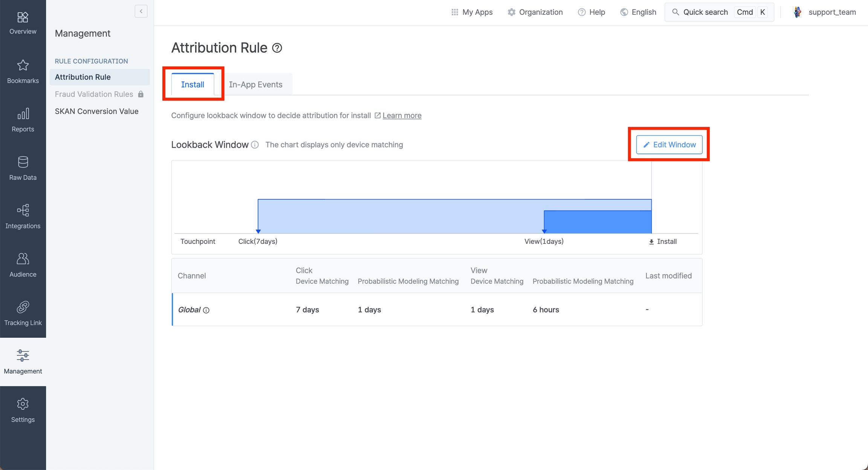
Task: Click the Edit Window button
Action: coord(669,145)
